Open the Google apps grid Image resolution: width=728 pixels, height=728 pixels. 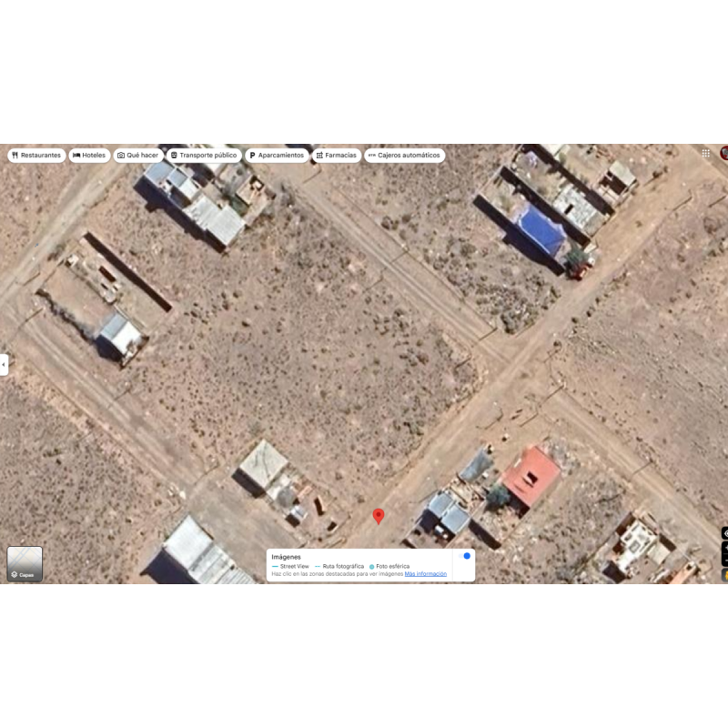pos(705,154)
